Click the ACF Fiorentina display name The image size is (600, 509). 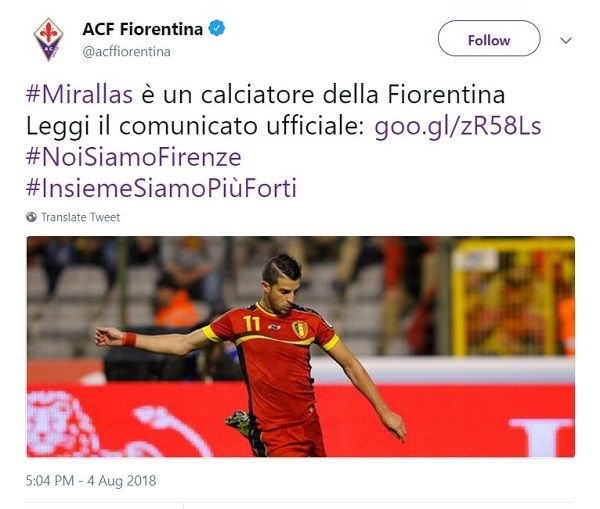[142, 29]
